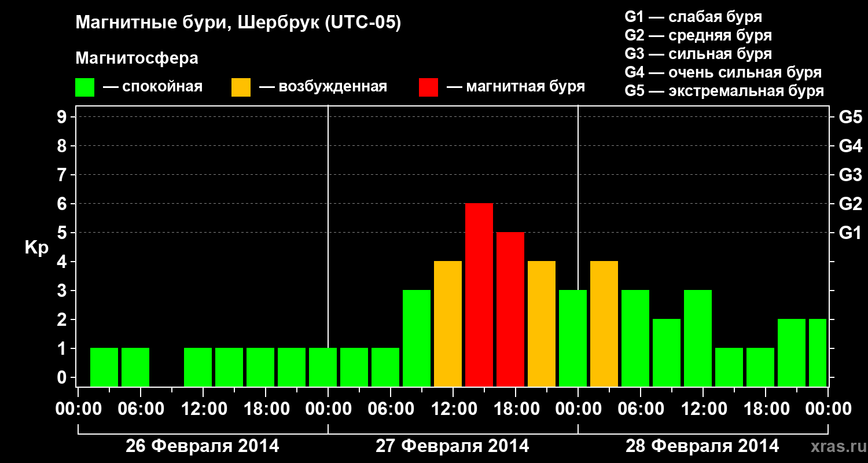Click the 'G3 — сильная буря' legend line
The height and width of the screenshot is (463, 868).
tap(698, 54)
